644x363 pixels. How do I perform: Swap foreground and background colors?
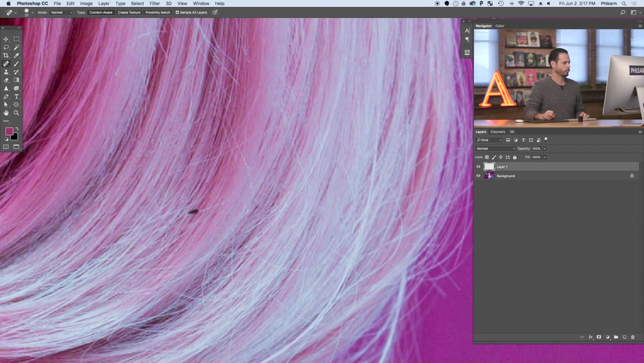coord(17,128)
